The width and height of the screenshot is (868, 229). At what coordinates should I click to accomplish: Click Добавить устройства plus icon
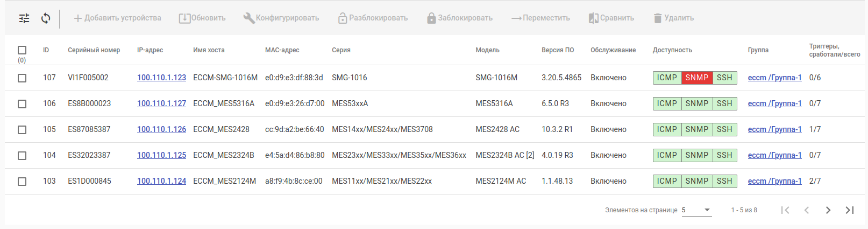coord(78,18)
